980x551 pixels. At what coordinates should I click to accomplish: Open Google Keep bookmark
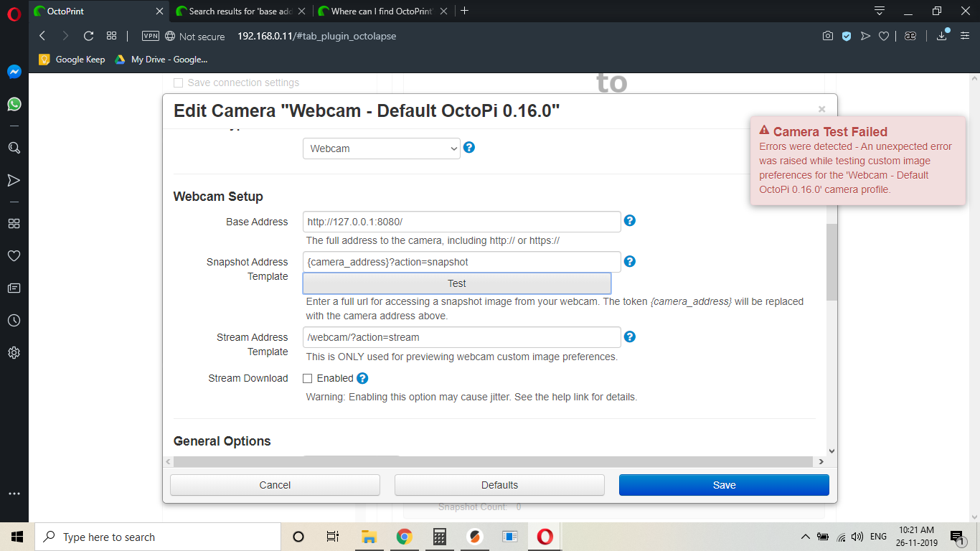coord(72,60)
